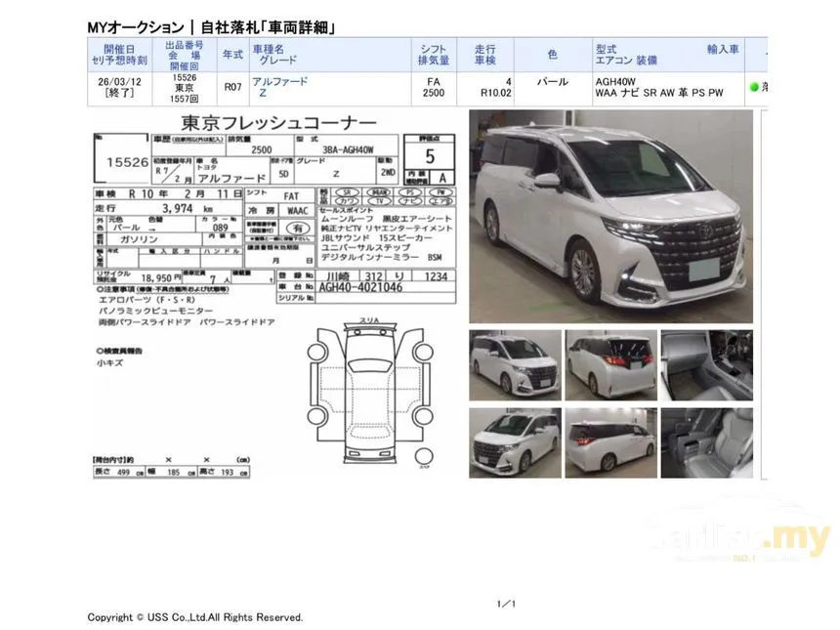Click the vehicle damage diagram drawing
The image size is (840, 630).
pos(370,393)
